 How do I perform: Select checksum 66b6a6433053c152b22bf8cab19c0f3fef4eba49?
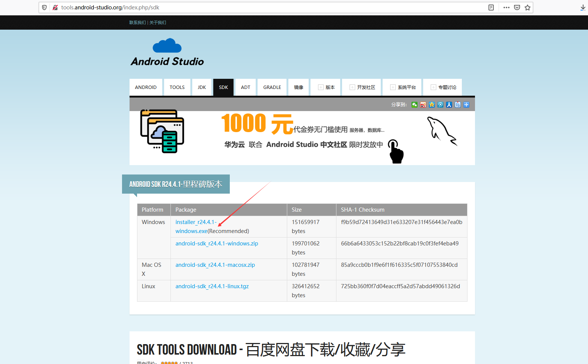pos(400,244)
